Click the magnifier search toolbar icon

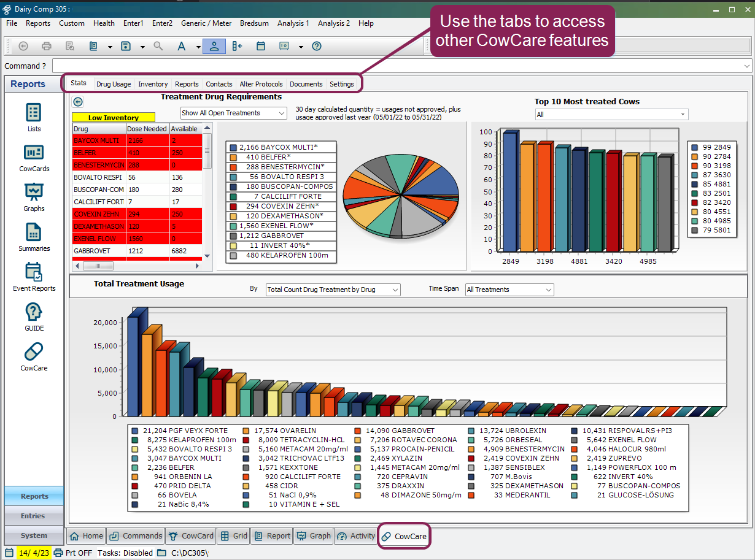click(x=158, y=46)
